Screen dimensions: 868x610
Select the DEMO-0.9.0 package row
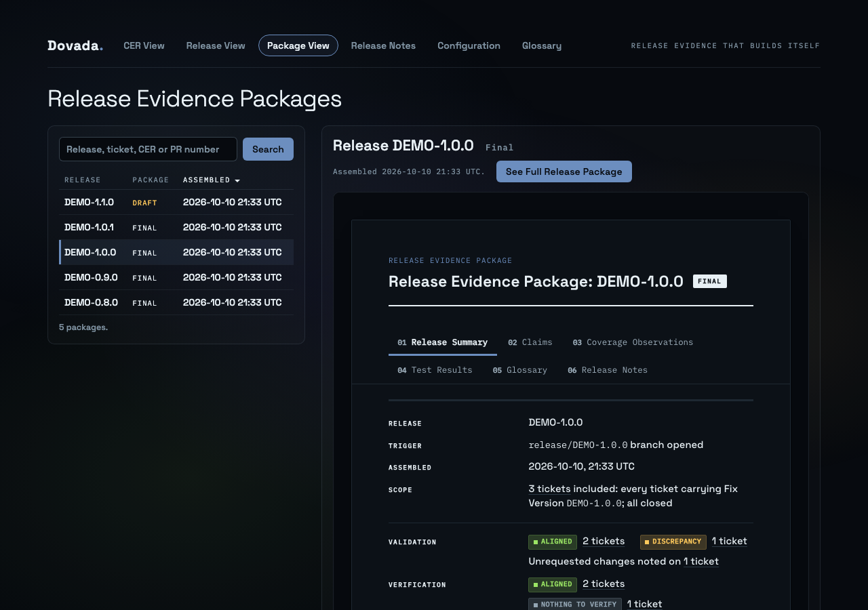[176, 277]
